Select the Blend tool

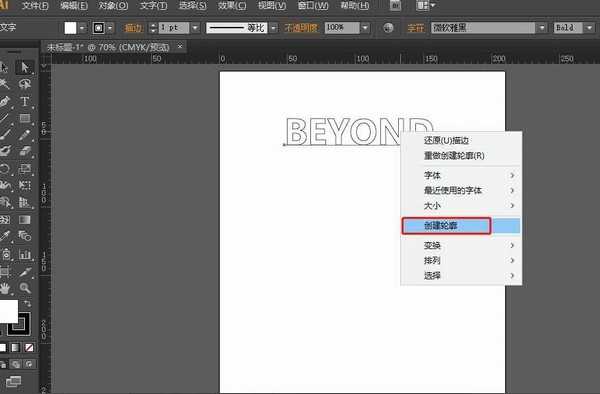click(x=25, y=236)
